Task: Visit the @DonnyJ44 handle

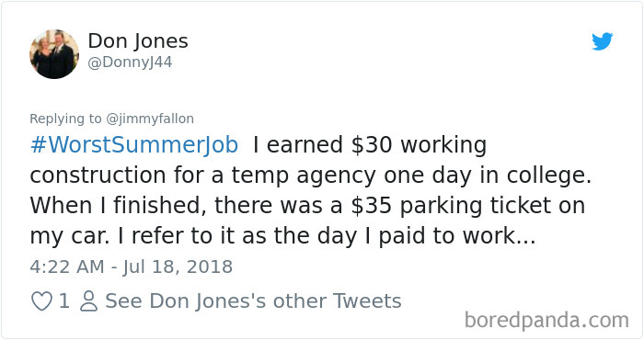Action: coord(130,62)
